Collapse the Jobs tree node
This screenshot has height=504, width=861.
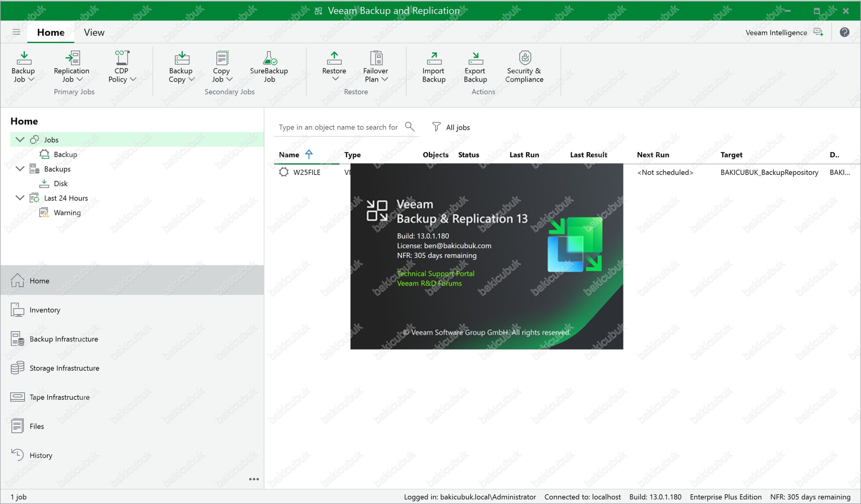(x=20, y=139)
